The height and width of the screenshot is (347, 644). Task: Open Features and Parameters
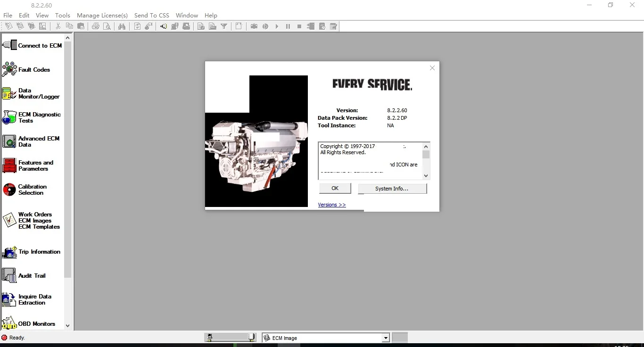28,165
